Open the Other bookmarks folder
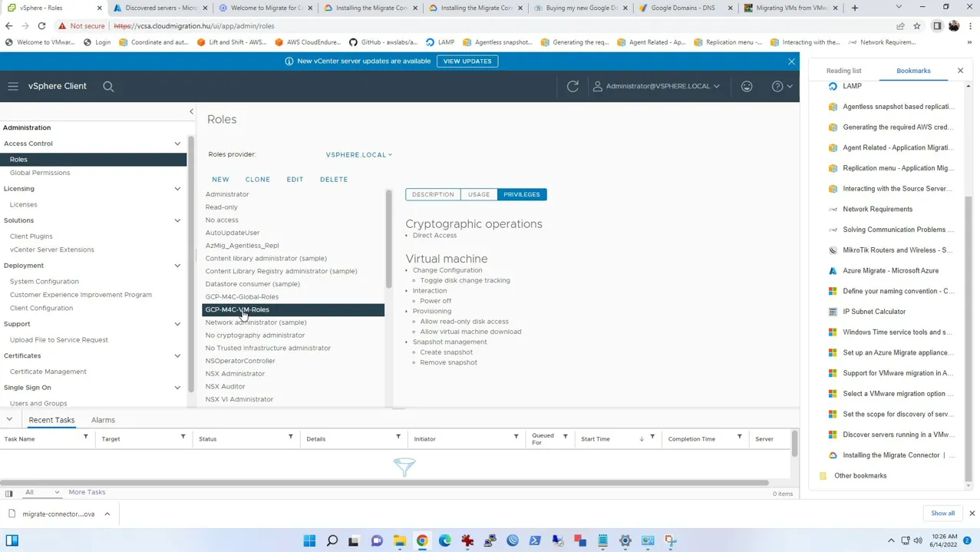This screenshot has width=980, height=552. click(x=860, y=476)
